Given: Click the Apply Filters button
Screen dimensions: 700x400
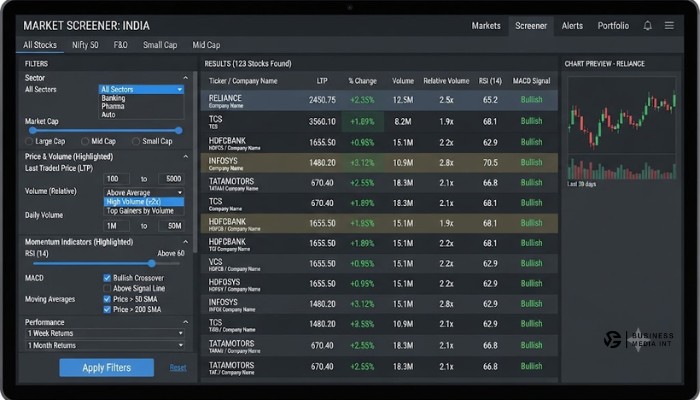Looking at the screenshot, I should (x=107, y=368).
